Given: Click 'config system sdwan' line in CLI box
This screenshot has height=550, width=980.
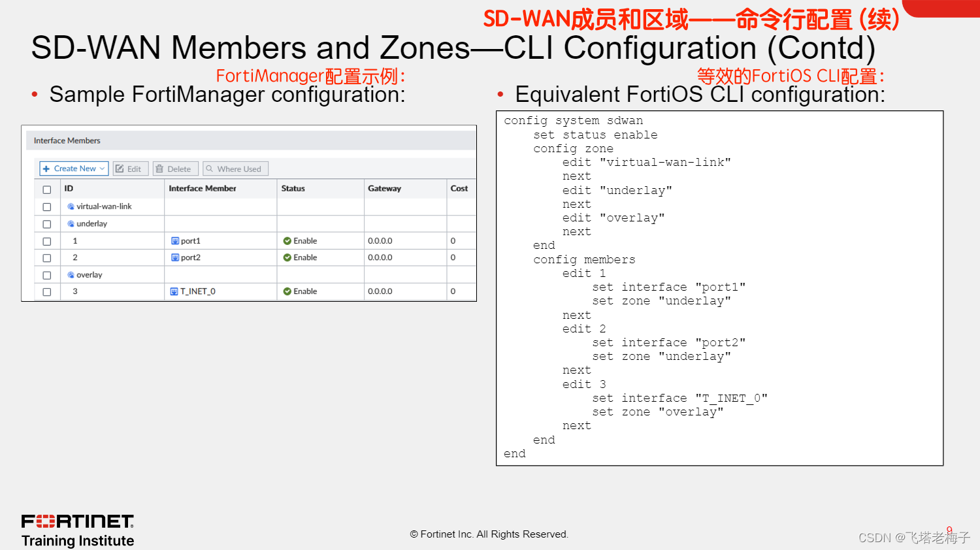Looking at the screenshot, I should coord(574,121).
